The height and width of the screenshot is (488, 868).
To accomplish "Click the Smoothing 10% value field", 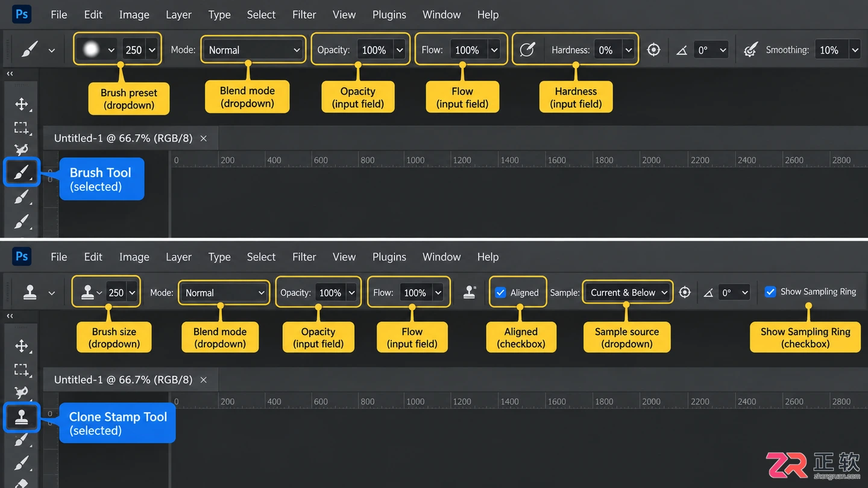I will pyautogui.click(x=831, y=50).
